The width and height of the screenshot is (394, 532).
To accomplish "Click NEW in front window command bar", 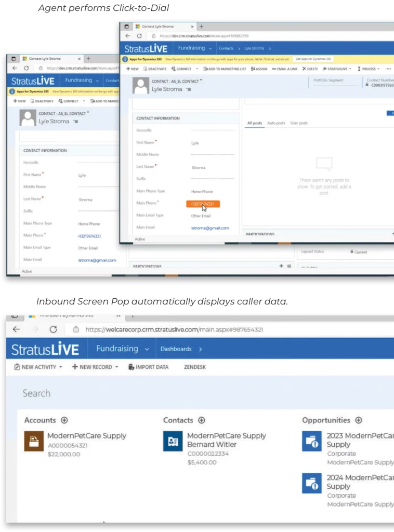I will click(133, 69).
